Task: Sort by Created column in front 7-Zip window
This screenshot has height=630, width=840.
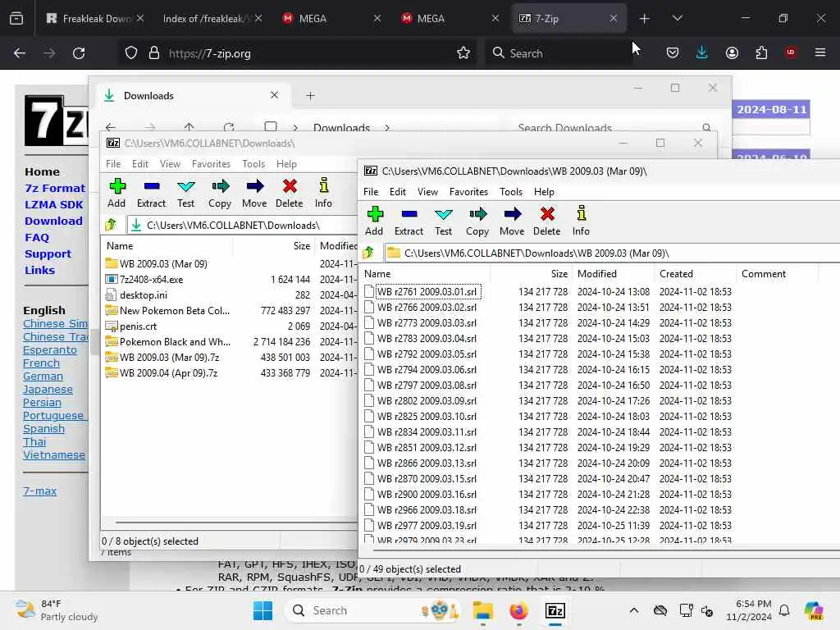Action: [696, 274]
